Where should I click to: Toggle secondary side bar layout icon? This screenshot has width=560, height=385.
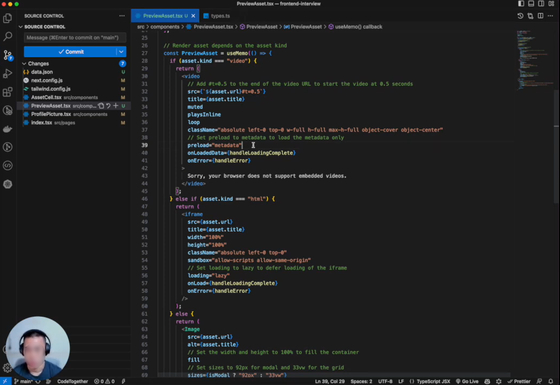click(x=541, y=4)
